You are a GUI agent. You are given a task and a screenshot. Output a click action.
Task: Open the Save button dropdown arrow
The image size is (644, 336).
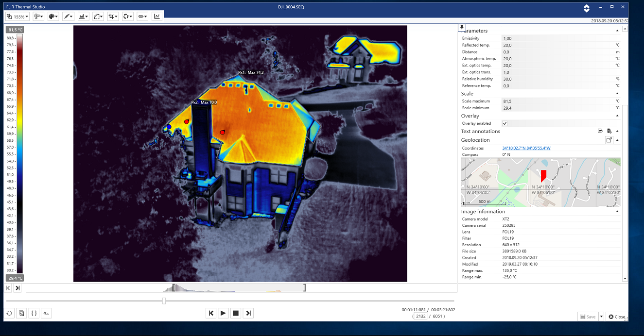(x=601, y=317)
